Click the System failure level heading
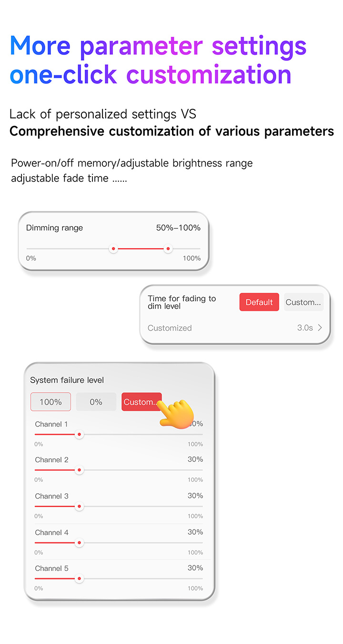 click(67, 380)
